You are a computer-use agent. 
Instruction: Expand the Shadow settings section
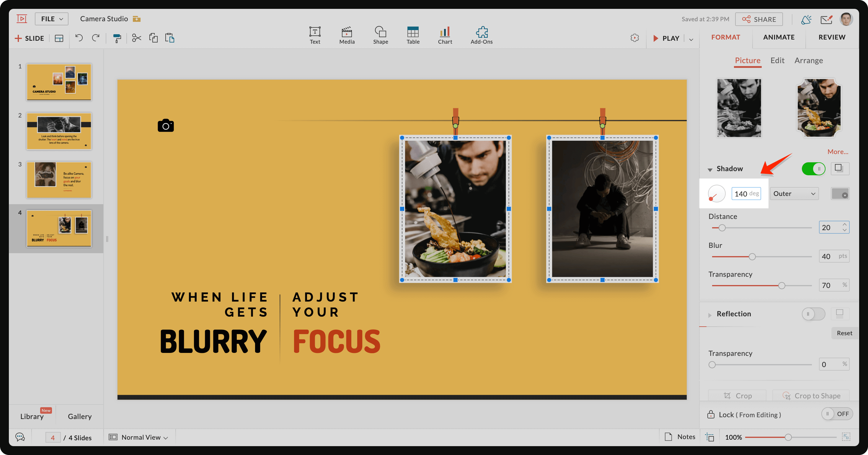[x=710, y=168]
